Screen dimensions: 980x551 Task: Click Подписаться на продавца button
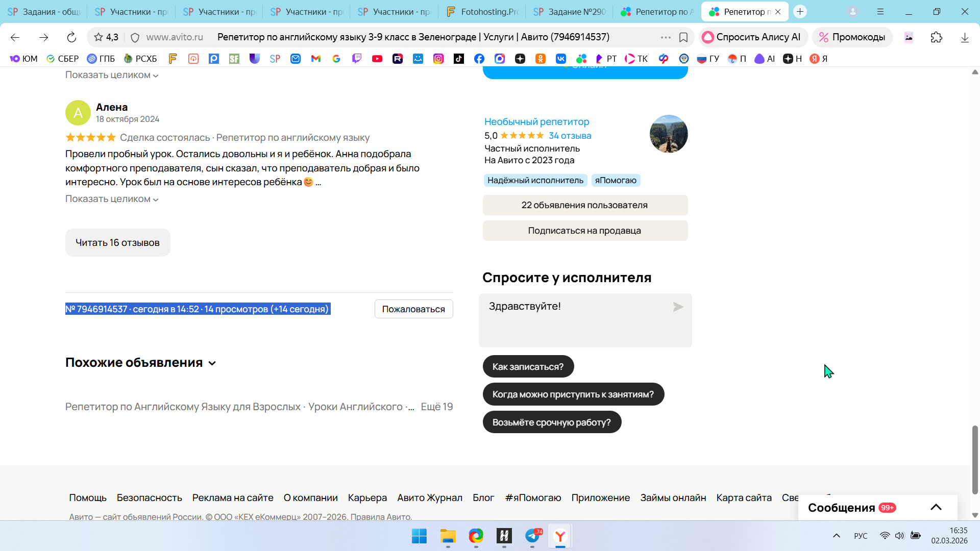tap(585, 231)
